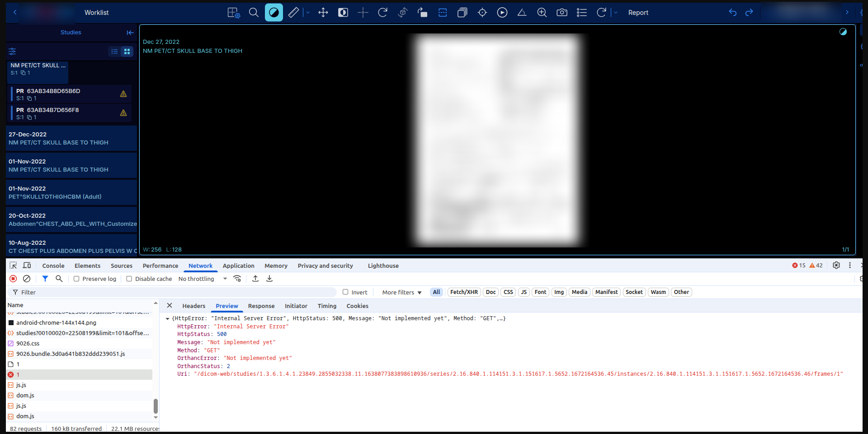Toggle viewport window/level indicator icon
Screen dimensions: 868x434
(x=843, y=32)
